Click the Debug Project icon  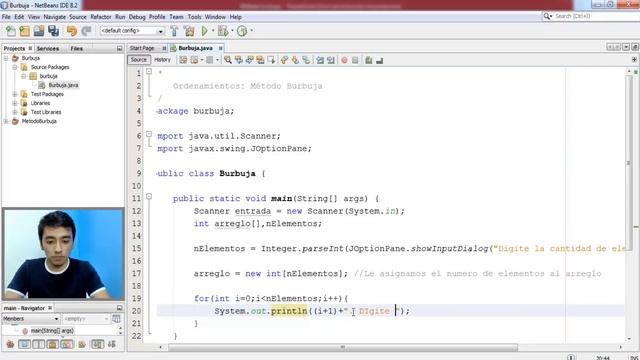coord(223,31)
